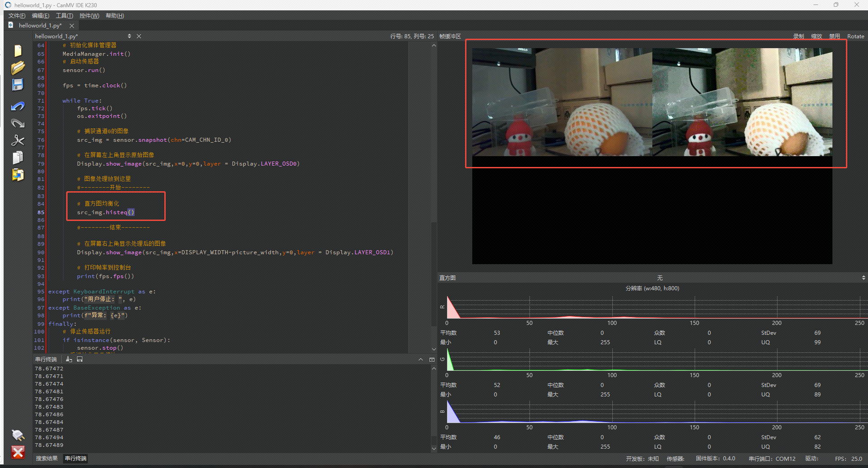Click the Connect plug icon

18,435
